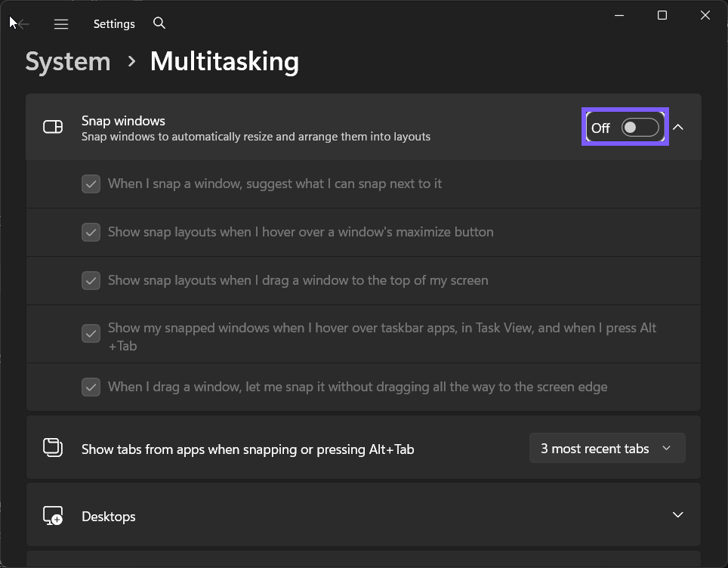Turn on the Snap windows toggle
Viewport: 728px width, 568px height.
[x=640, y=127]
